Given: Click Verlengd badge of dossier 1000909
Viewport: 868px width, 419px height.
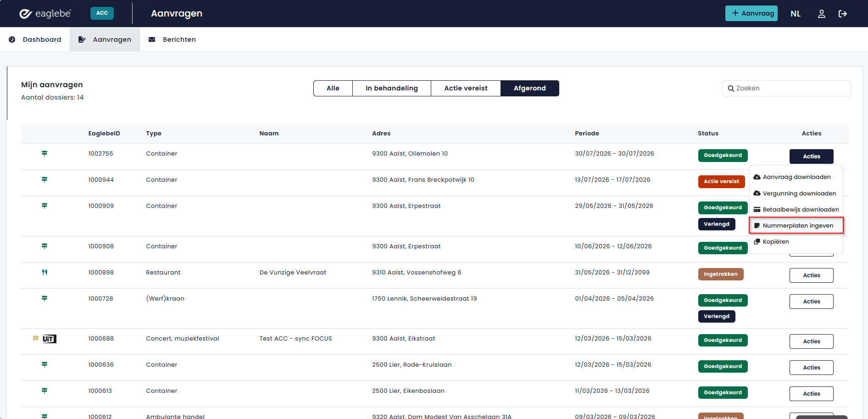Looking at the screenshot, I should [717, 224].
